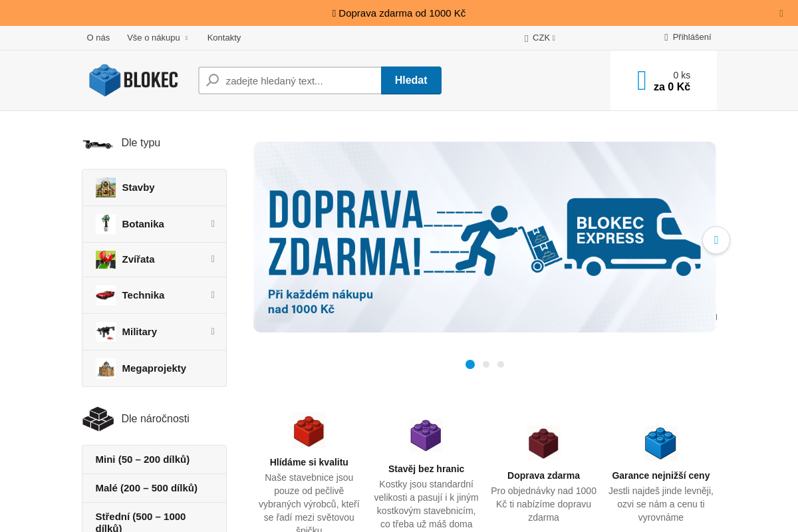Click the Zvířata parrot thumbnail

point(106,259)
